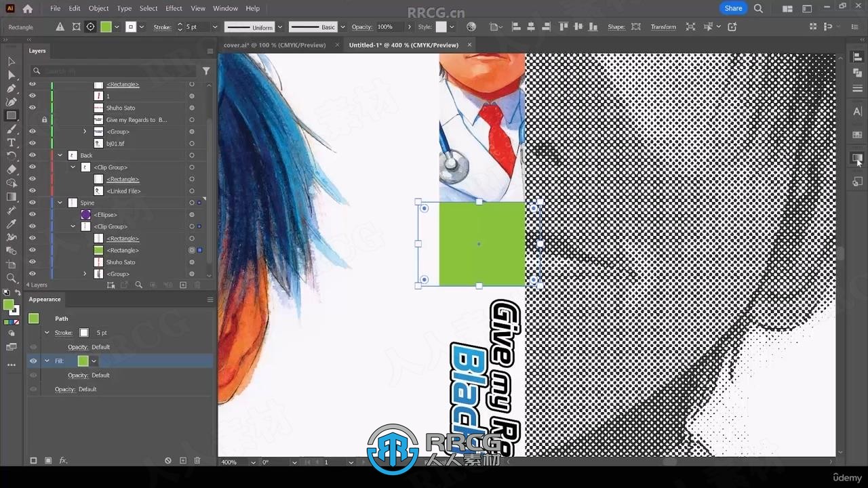868x488 pixels.
Task: Delete selected item in Appearance panel
Action: [x=197, y=460]
